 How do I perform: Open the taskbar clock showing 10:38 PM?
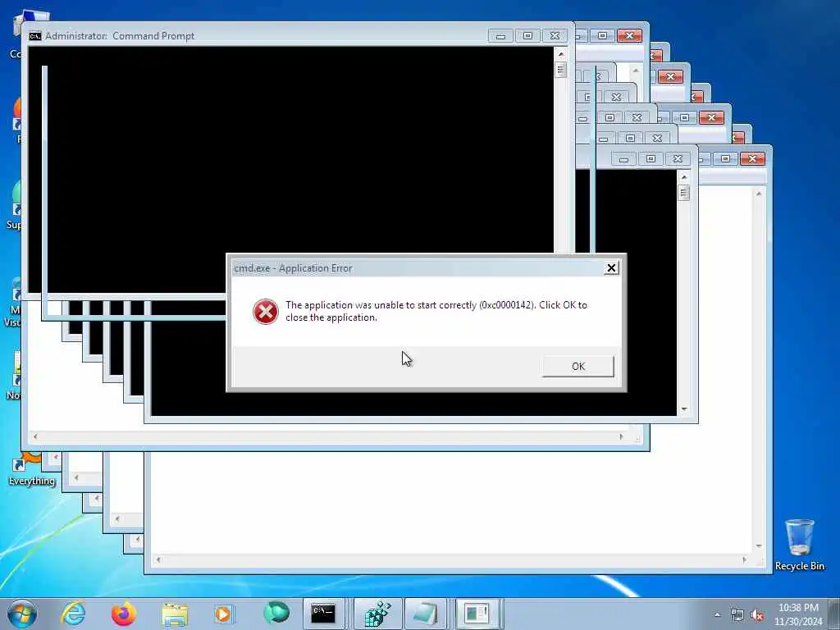(x=798, y=614)
